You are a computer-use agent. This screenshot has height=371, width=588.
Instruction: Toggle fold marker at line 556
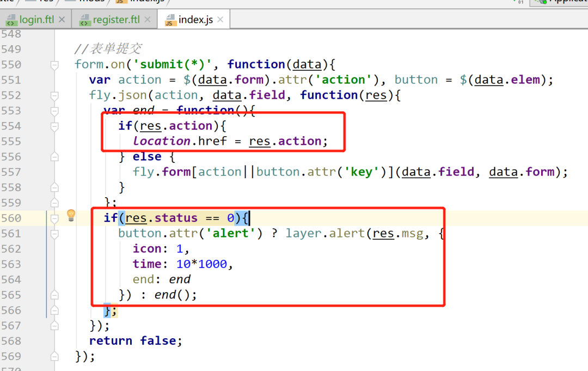[x=54, y=157]
